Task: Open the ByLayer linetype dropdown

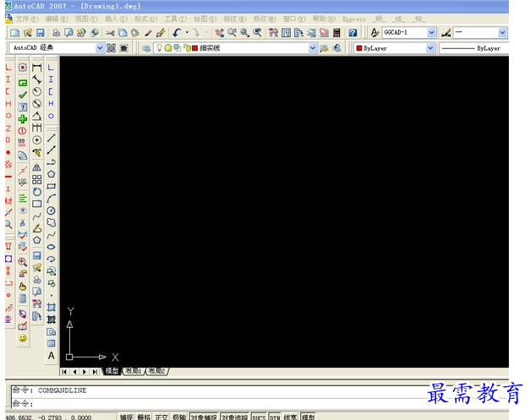Action: click(473, 48)
